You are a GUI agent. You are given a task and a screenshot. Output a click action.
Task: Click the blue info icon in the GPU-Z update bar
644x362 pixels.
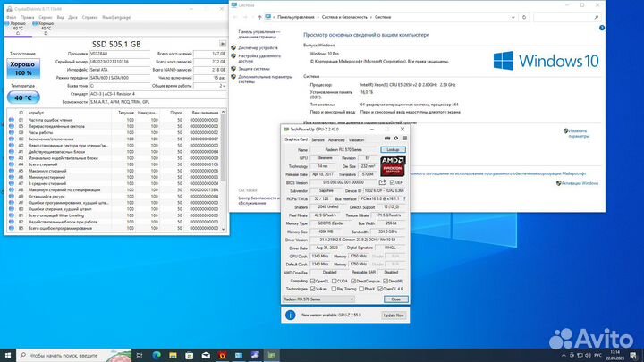[x=291, y=316]
